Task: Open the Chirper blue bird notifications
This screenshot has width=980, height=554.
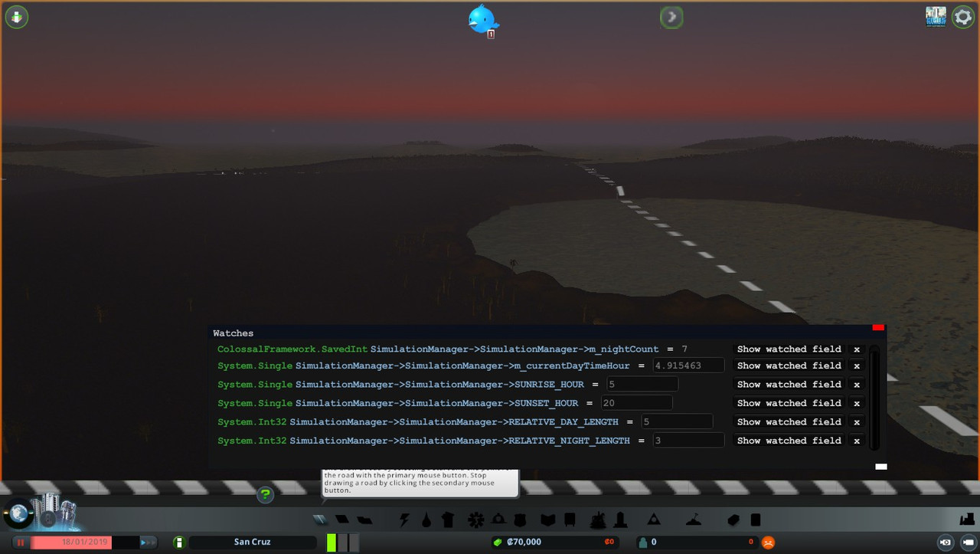Action: click(x=482, y=19)
